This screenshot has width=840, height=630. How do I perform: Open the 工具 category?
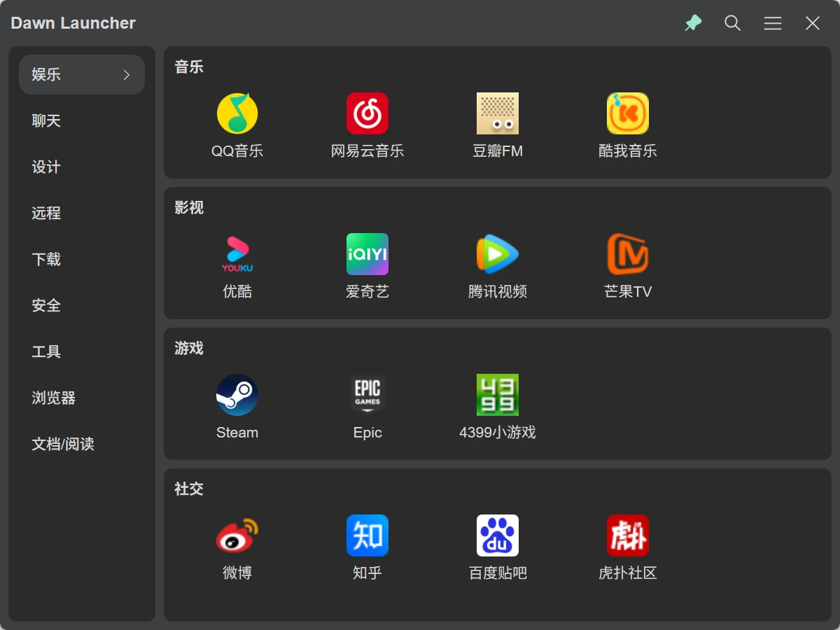(82, 352)
